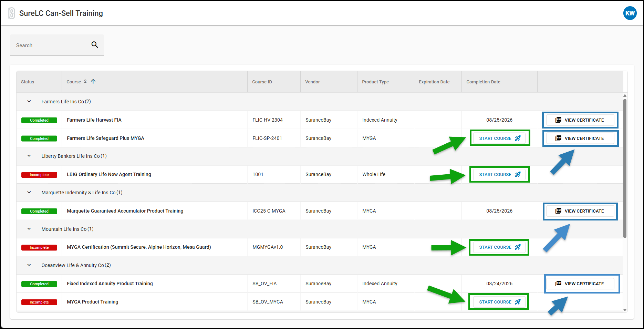Viewport: 644px width, 329px height.
Task: Start course for Farmers Life Safeguard Plus MYGA
Action: [x=500, y=138]
